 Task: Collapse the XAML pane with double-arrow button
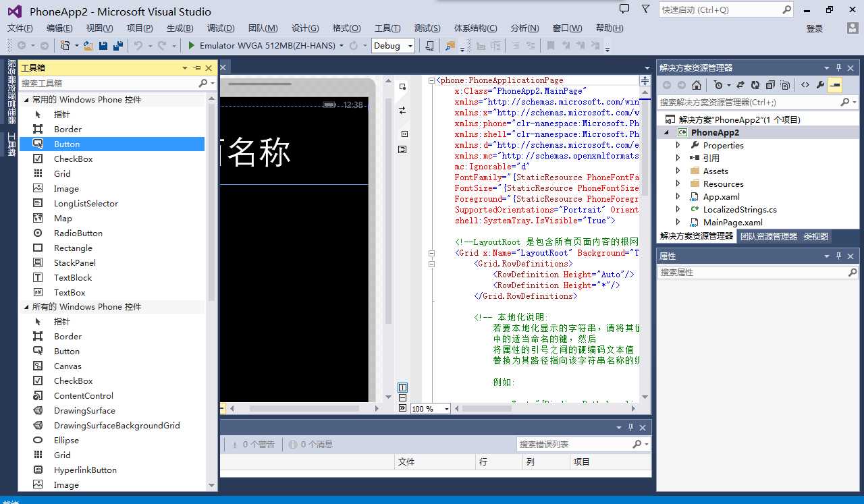(402, 408)
